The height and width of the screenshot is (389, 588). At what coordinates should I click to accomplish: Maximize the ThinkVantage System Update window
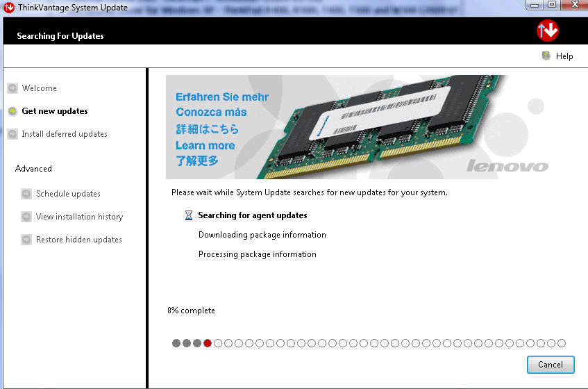[552, 5]
